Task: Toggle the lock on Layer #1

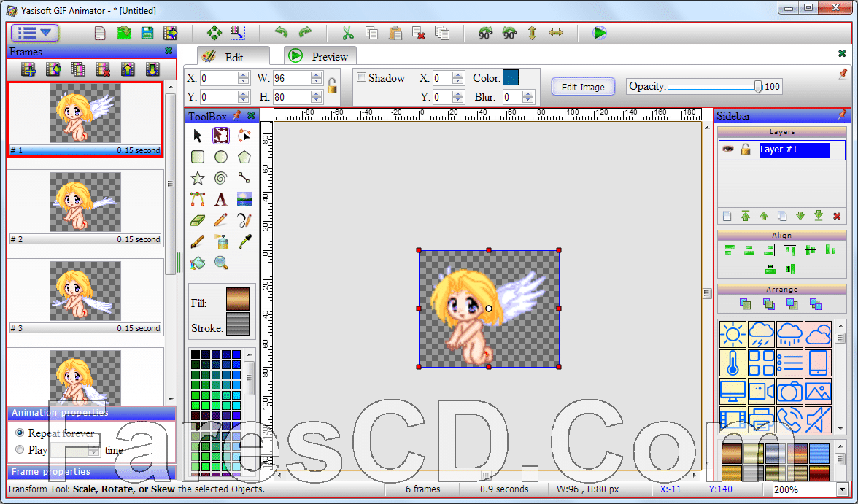Action: [x=746, y=149]
